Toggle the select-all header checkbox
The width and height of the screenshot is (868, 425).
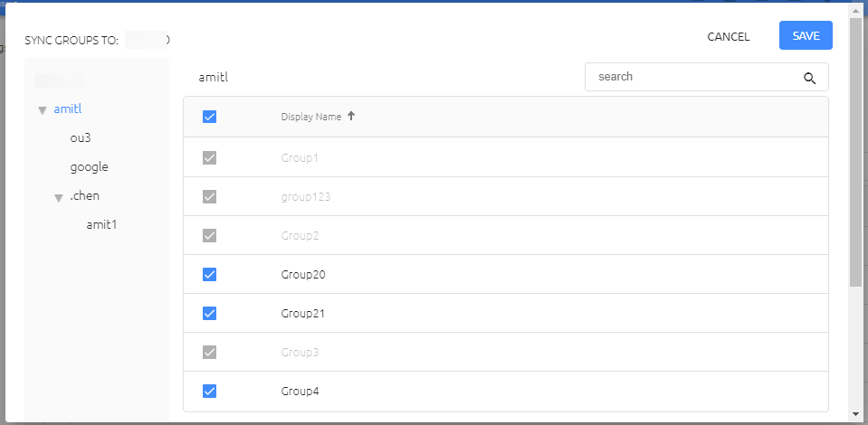pyautogui.click(x=209, y=117)
